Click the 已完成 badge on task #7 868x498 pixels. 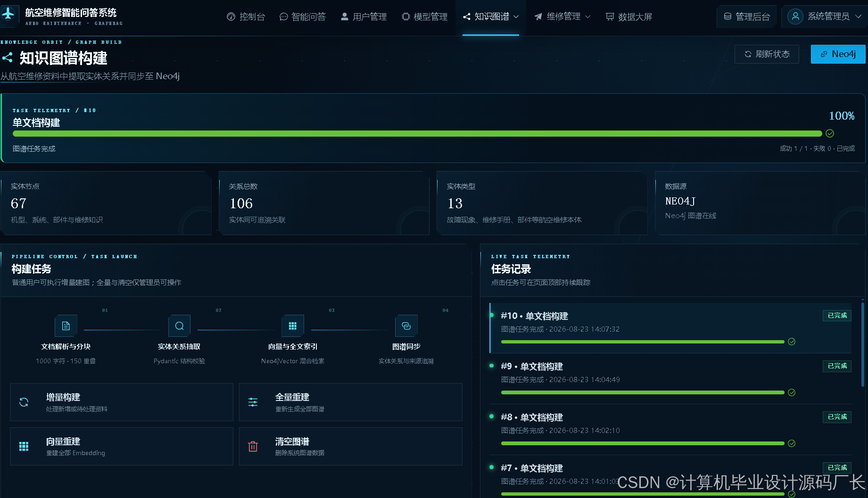coord(837,468)
